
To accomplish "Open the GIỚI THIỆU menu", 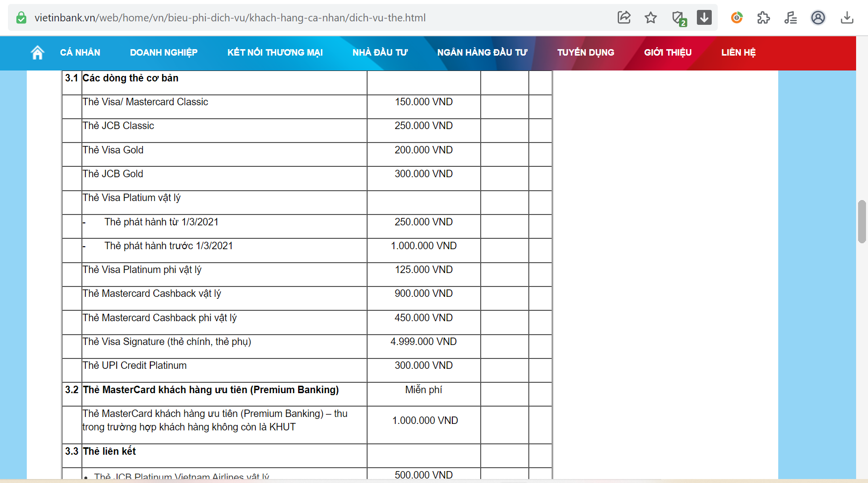I will [x=668, y=53].
